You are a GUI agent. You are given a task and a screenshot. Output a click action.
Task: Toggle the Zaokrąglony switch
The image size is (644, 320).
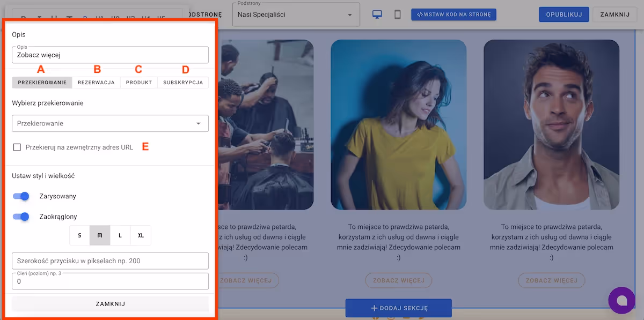click(21, 217)
